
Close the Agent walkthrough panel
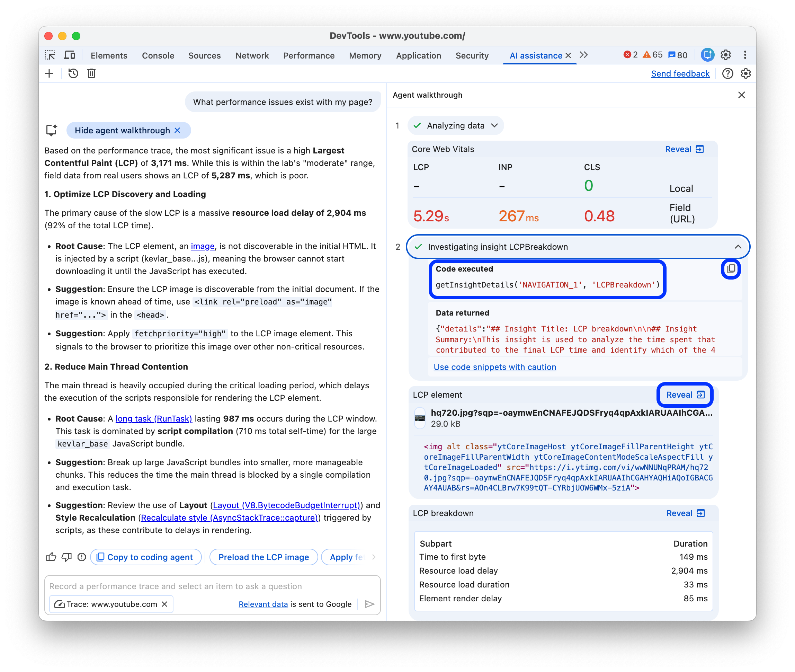(741, 95)
